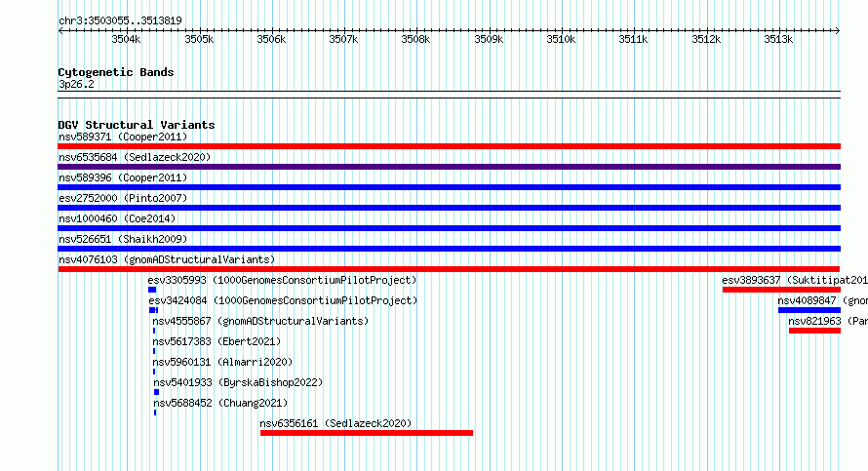868x471 pixels.
Task: Click the blue bar of nsv1000460
Action: click(x=449, y=228)
